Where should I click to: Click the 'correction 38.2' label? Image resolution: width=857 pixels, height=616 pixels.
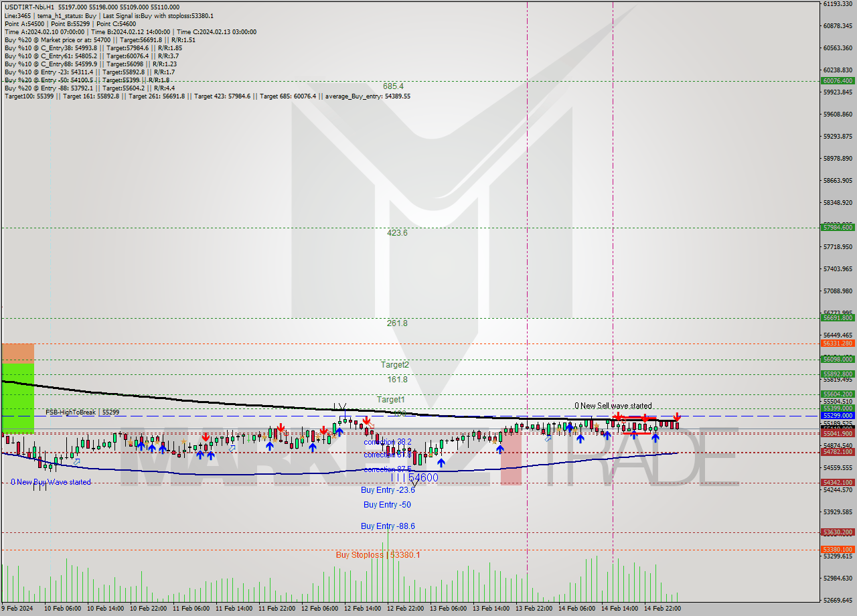pos(388,443)
